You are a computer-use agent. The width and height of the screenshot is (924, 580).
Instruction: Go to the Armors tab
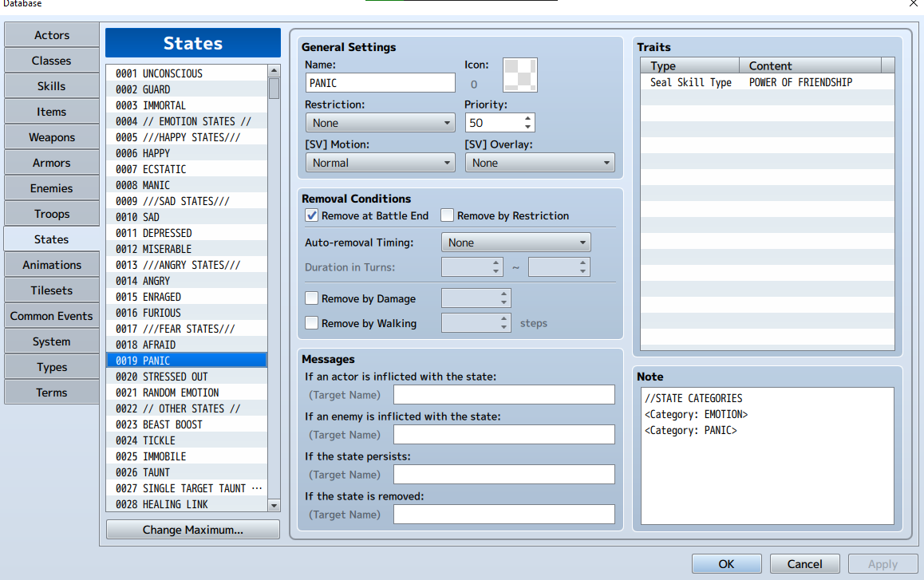(x=52, y=163)
